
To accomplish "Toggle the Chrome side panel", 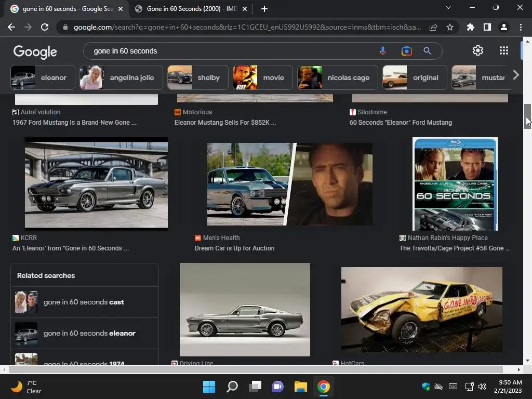I will point(487,27).
